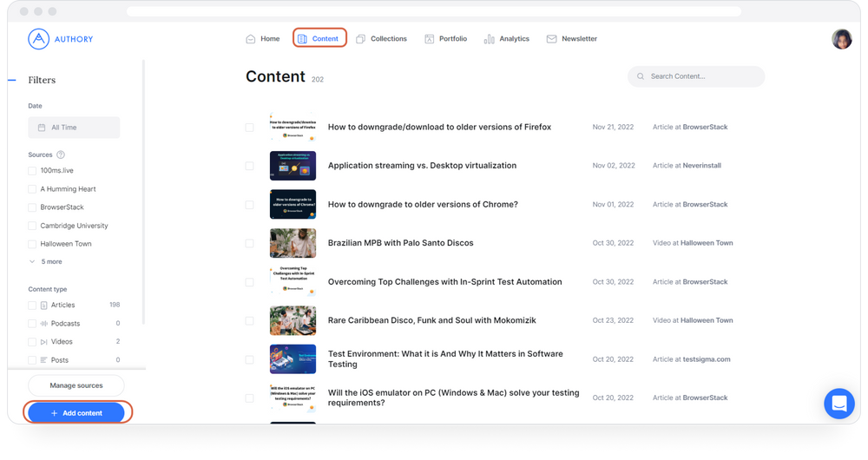This screenshot has width=868, height=460.
Task: Tick the Halloween Town source checkbox
Action: 32,244
